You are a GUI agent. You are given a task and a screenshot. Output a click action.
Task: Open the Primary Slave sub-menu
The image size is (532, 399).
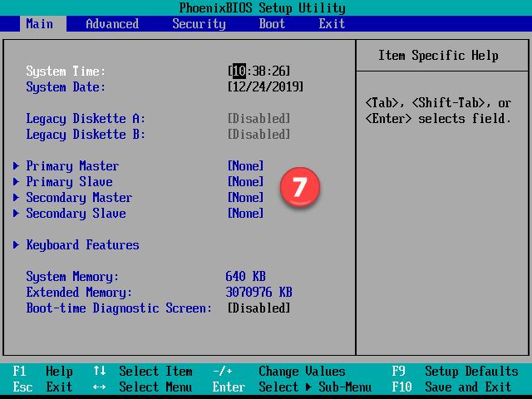(x=69, y=182)
